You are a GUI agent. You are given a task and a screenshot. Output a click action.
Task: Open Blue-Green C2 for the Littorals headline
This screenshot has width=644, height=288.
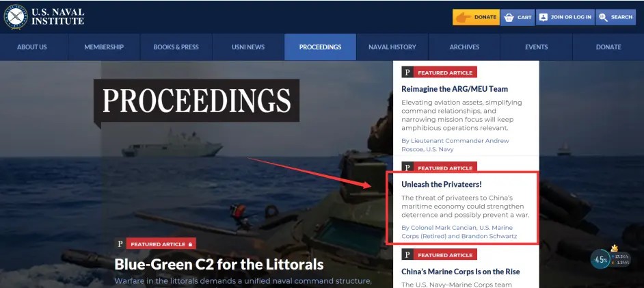[x=219, y=264]
